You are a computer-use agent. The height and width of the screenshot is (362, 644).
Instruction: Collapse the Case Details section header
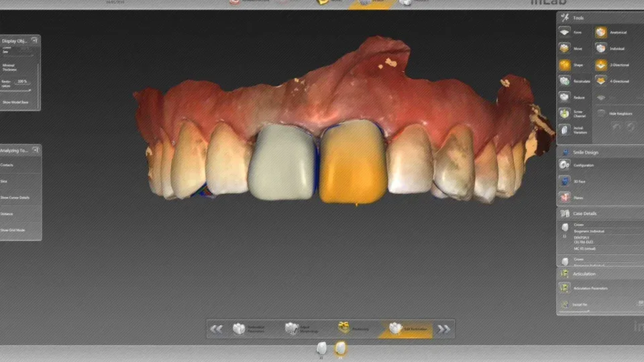tap(600, 213)
